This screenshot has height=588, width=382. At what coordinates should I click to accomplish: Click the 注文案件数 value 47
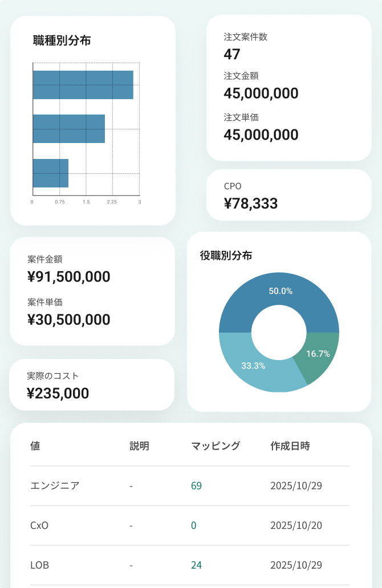pyautogui.click(x=232, y=54)
